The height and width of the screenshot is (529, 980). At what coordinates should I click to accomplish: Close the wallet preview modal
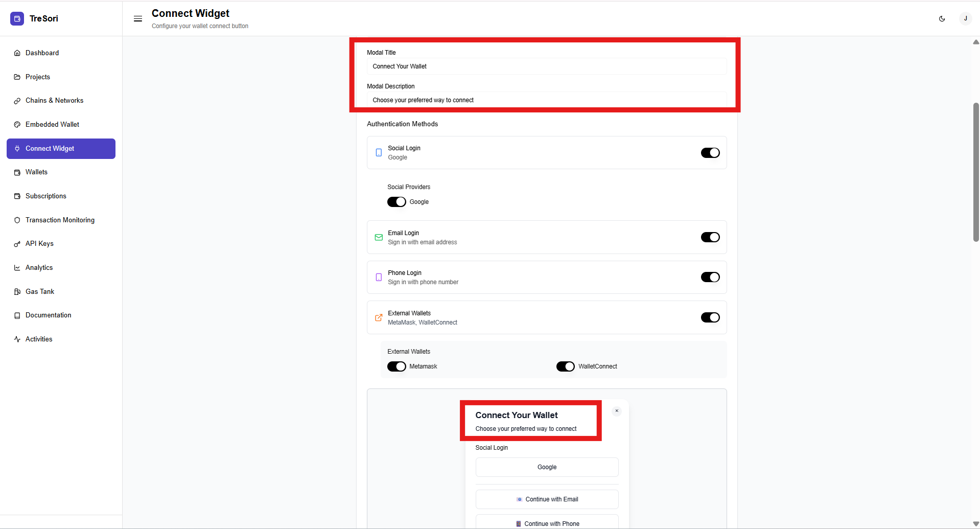pyautogui.click(x=617, y=411)
